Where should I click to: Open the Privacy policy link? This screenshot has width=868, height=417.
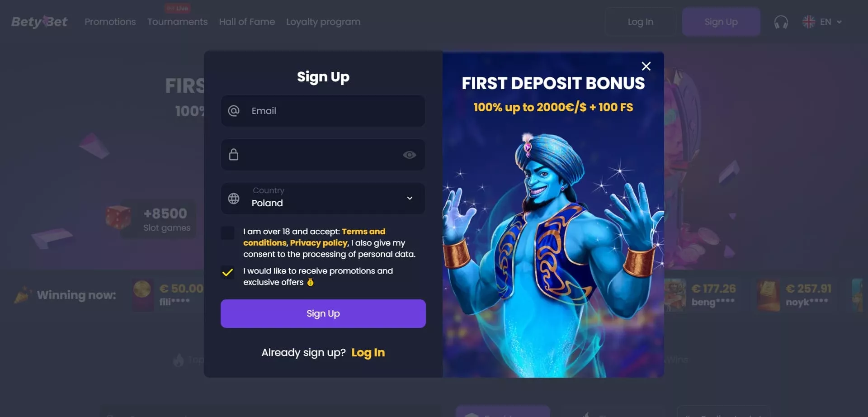point(319,243)
